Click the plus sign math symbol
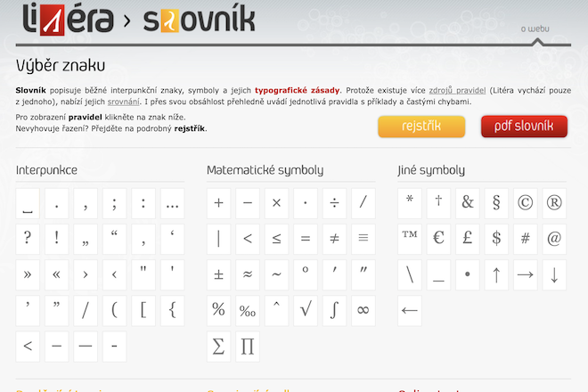Screen dimensions: 588x392 (219, 203)
